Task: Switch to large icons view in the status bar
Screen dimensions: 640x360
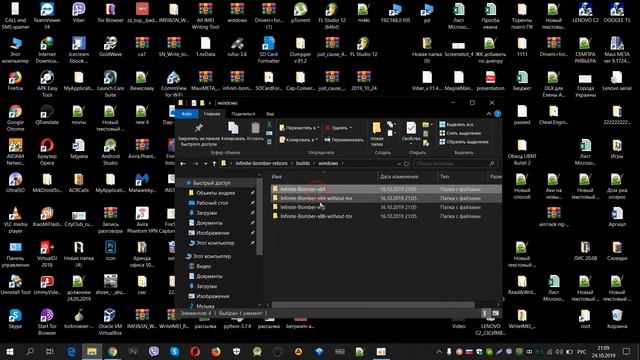Action: [x=495, y=313]
